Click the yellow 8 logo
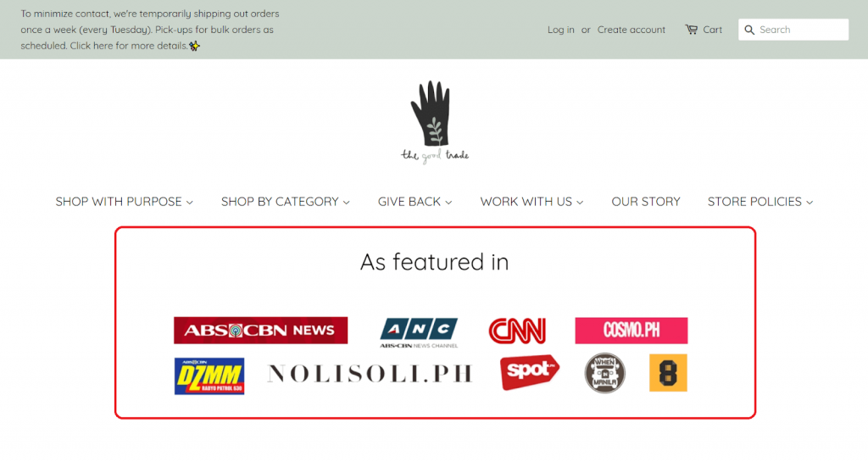 (x=668, y=373)
